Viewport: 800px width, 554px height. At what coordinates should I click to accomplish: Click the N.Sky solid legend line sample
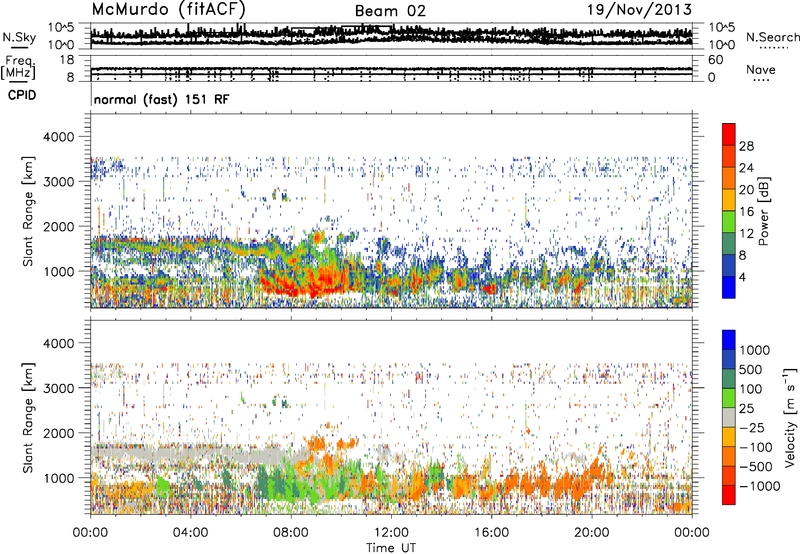tap(19, 47)
